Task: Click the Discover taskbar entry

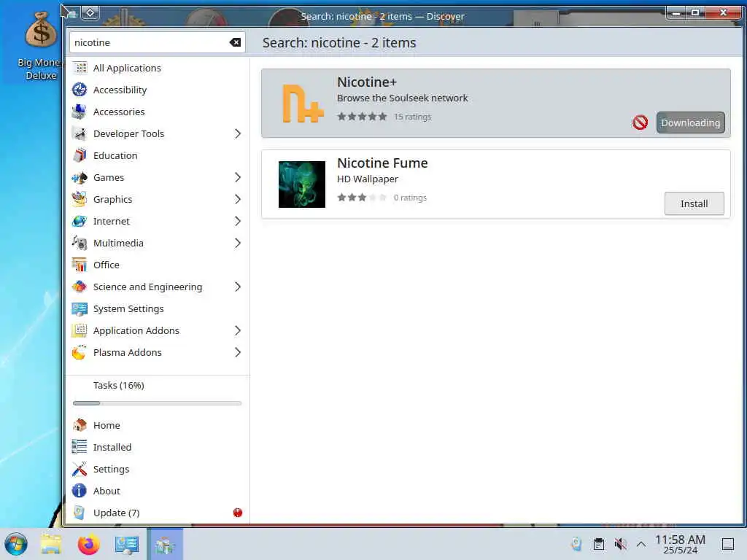Action: pos(165,544)
